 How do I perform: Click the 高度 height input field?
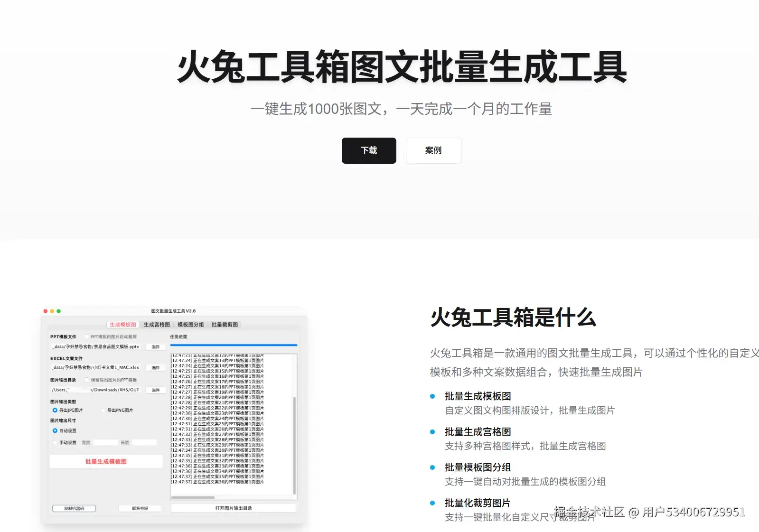(144, 442)
